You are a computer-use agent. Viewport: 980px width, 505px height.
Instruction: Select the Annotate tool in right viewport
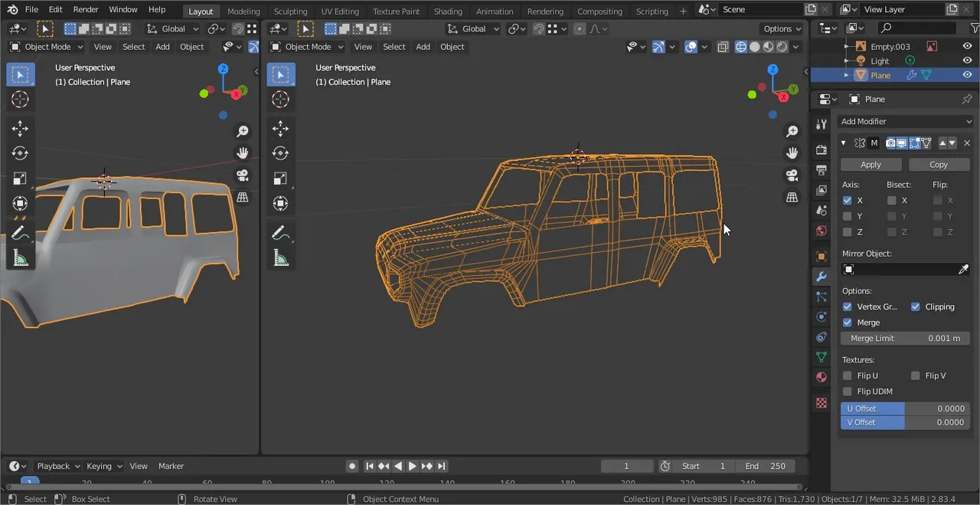280,232
